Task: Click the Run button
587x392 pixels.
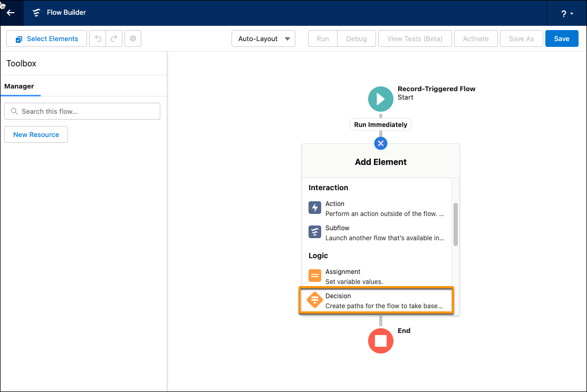Action: [x=323, y=38]
